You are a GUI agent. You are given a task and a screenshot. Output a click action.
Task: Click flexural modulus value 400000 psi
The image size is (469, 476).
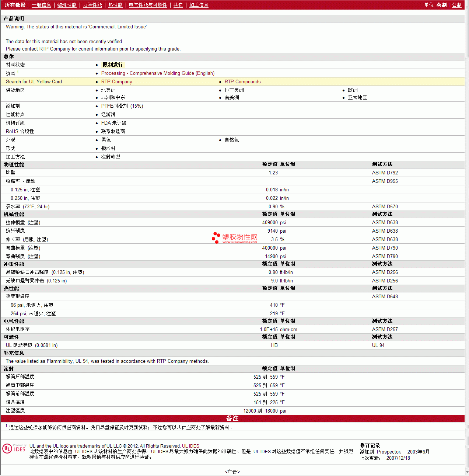click(x=274, y=248)
